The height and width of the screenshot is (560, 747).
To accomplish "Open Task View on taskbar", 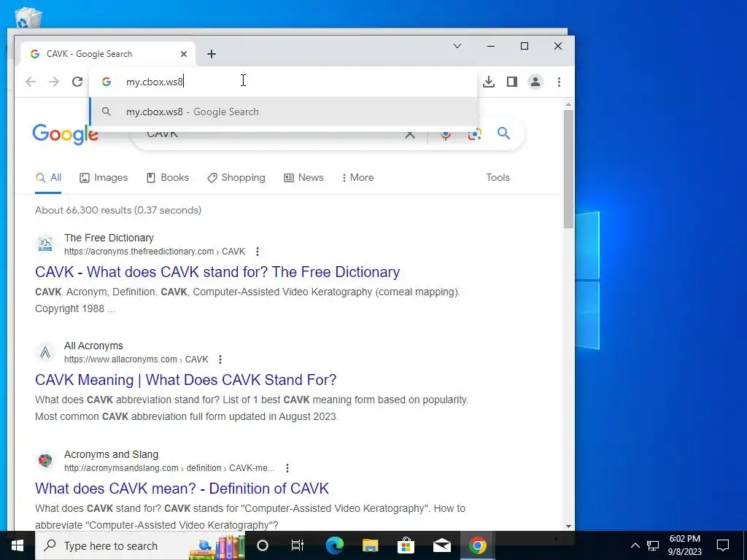I will (x=298, y=545).
